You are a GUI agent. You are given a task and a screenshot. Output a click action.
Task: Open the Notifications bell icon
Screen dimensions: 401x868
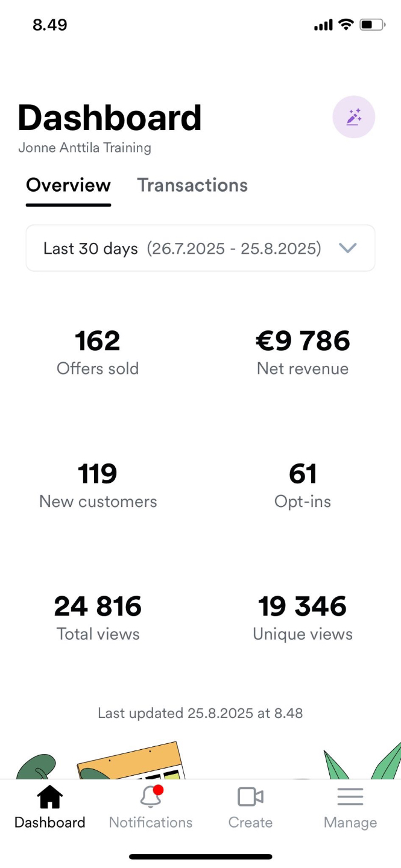(x=151, y=797)
